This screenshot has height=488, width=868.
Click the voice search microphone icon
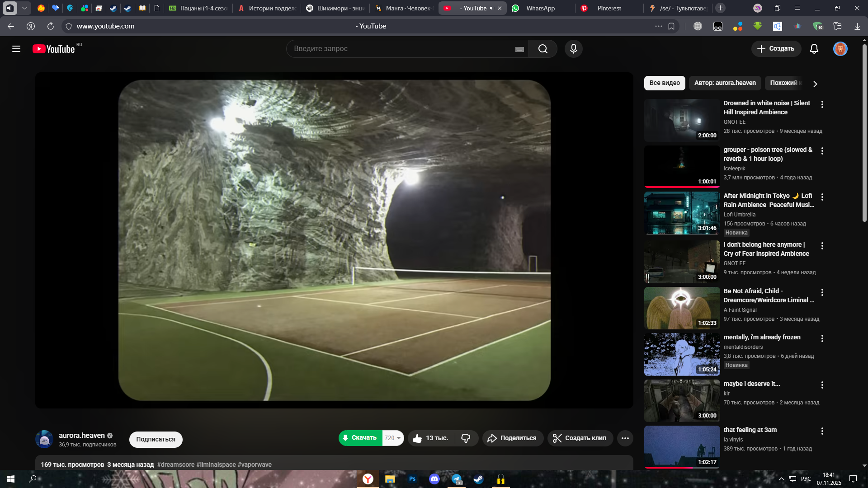click(x=573, y=49)
